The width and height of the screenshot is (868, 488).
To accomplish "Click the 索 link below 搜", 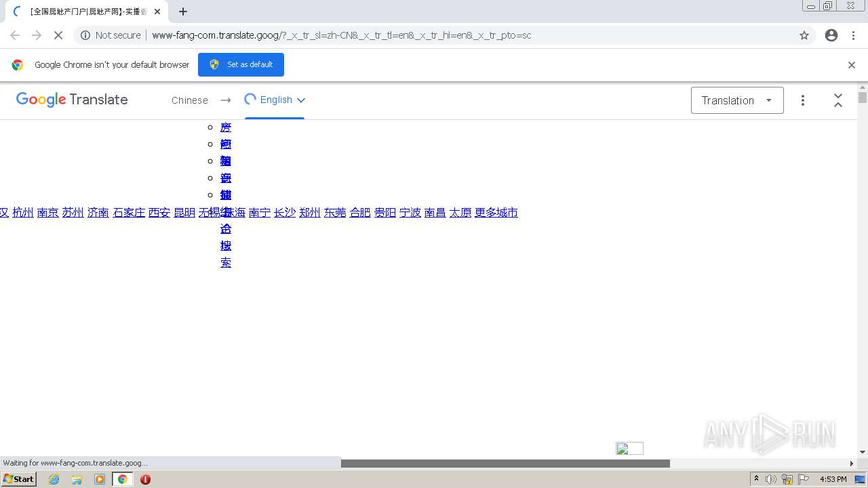I will click(x=226, y=263).
